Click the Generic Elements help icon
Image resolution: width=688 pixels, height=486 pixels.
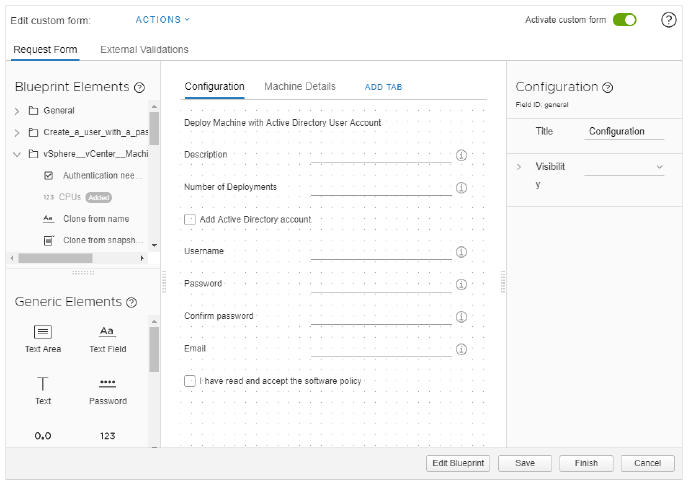(131, 302)
